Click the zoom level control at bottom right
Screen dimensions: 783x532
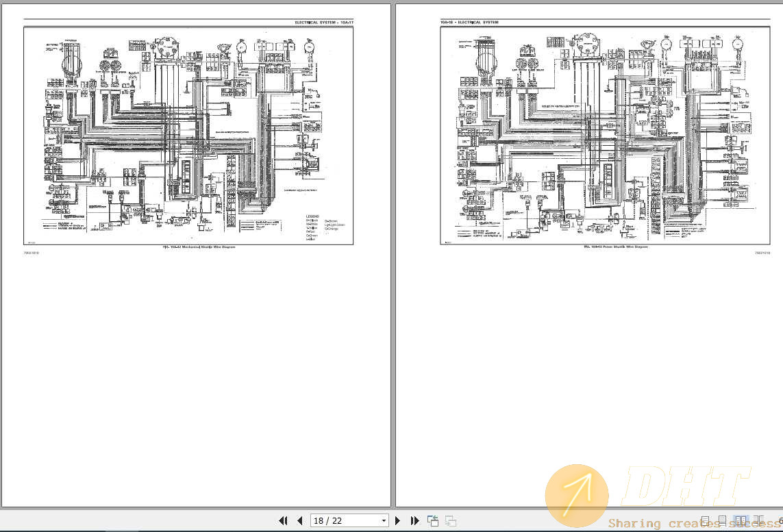coord(781,521)
